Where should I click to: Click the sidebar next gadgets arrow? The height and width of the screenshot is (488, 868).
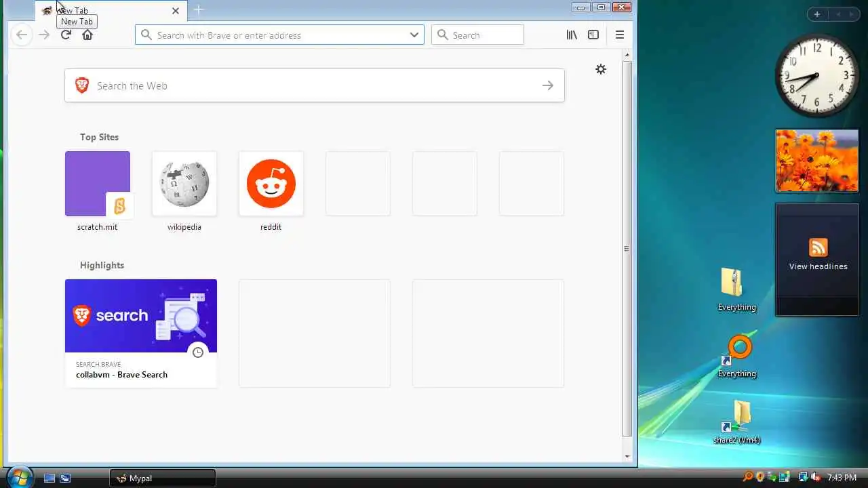[x=852, y=14]
